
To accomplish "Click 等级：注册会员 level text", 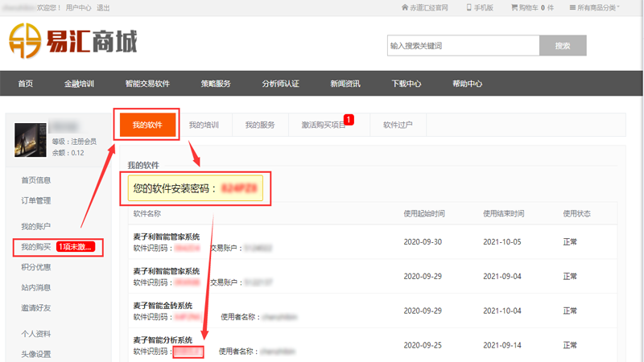I will [74, 142].
